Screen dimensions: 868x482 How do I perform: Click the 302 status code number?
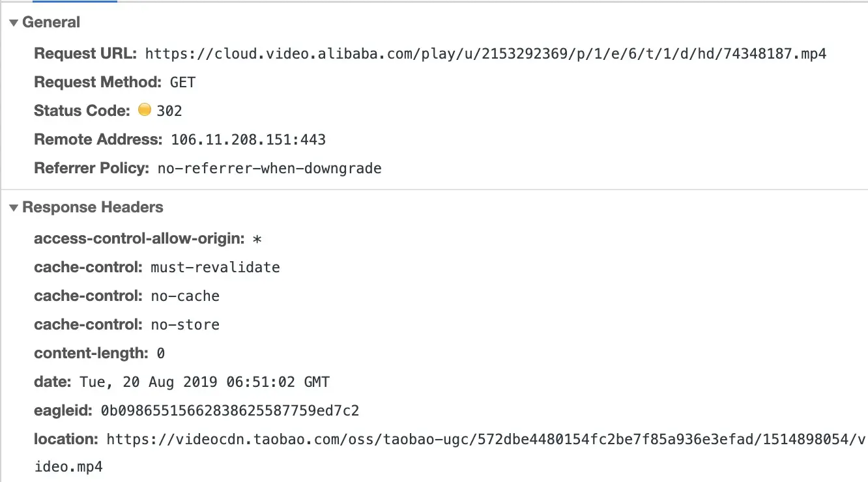click(169, 111)
